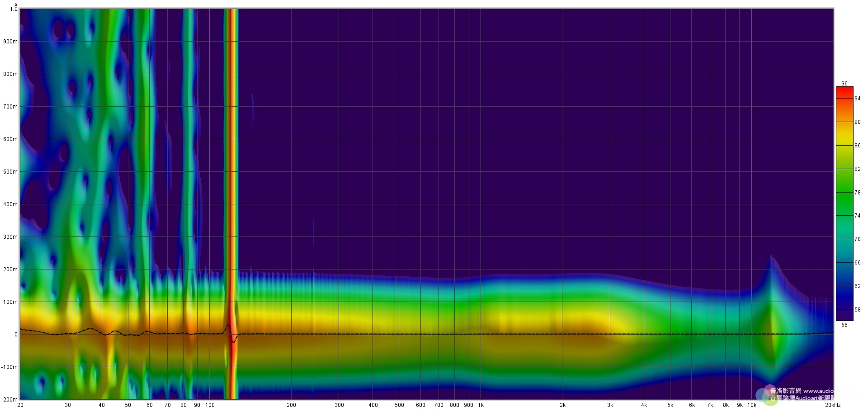This screenshot has height=411, width=868.
Task: Click the 500 Hz frequency axis label
Action: coord(399,405)
